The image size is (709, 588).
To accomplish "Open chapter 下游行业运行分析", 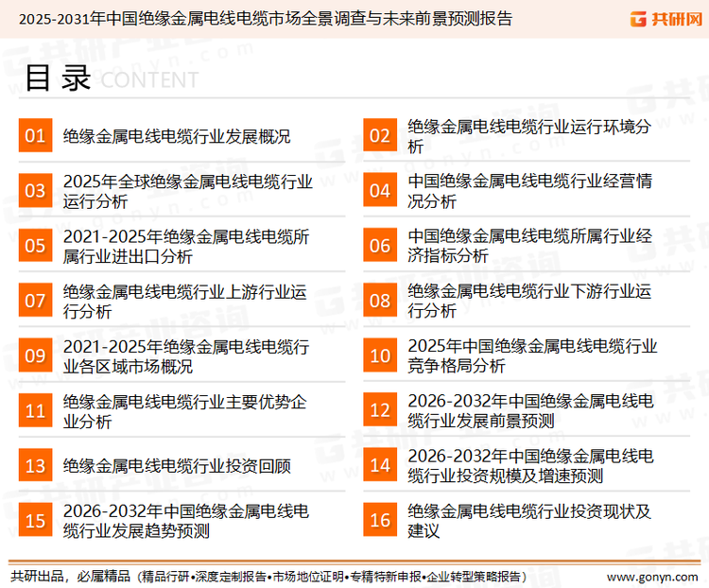I will click(529, 301).
